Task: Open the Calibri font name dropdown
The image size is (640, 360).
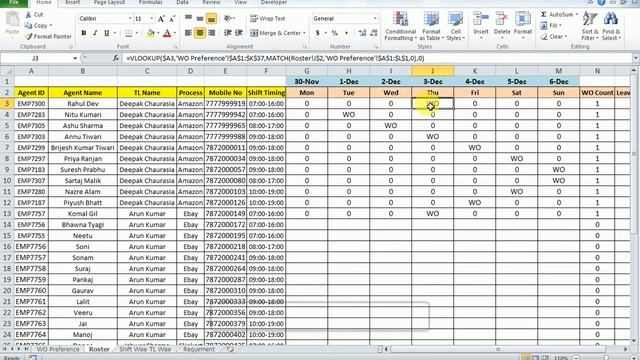Action: coord(130,19)
